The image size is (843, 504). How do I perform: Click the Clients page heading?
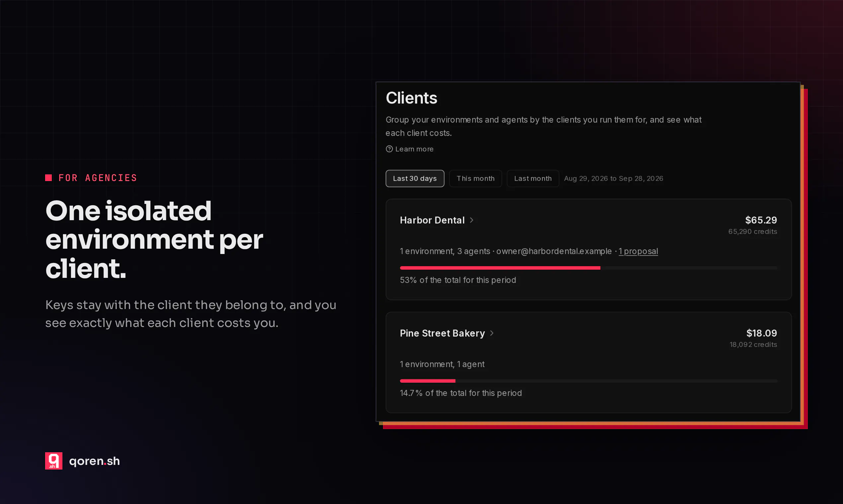(411, 98)
